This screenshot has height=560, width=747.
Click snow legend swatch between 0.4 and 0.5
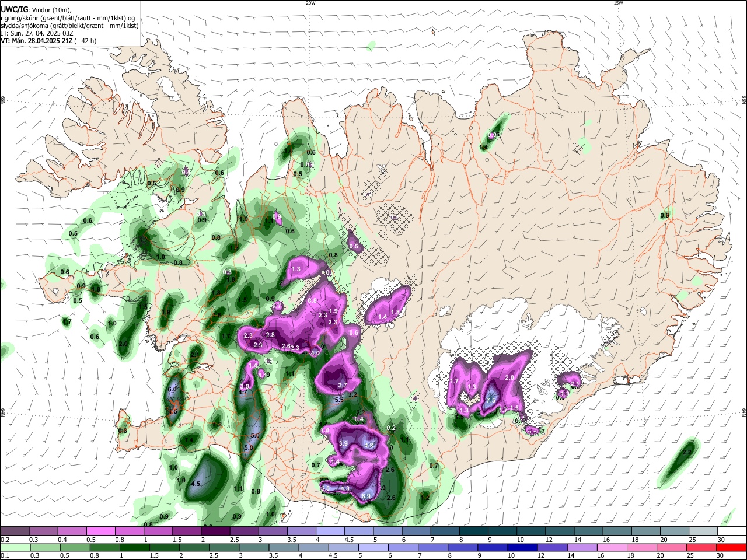[72, 531]
